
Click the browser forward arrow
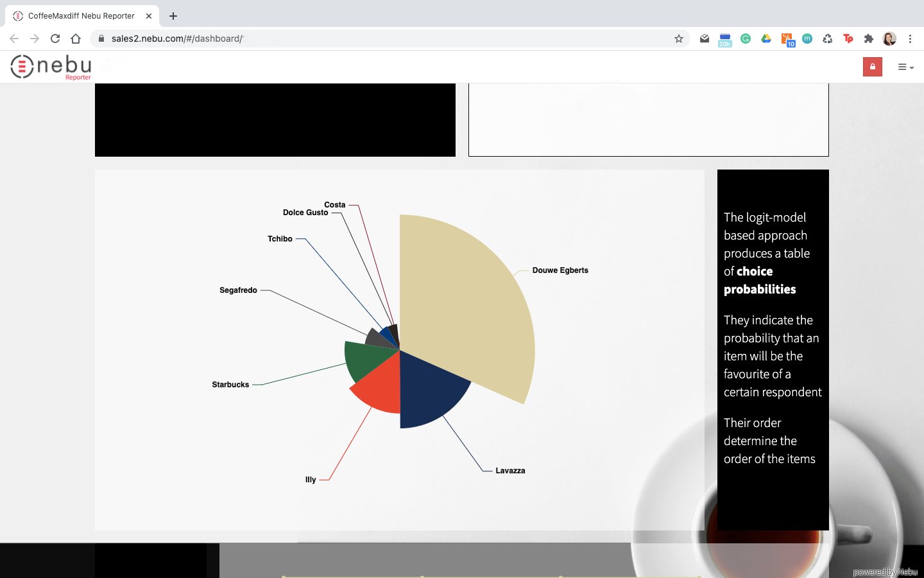coord(35,39)
